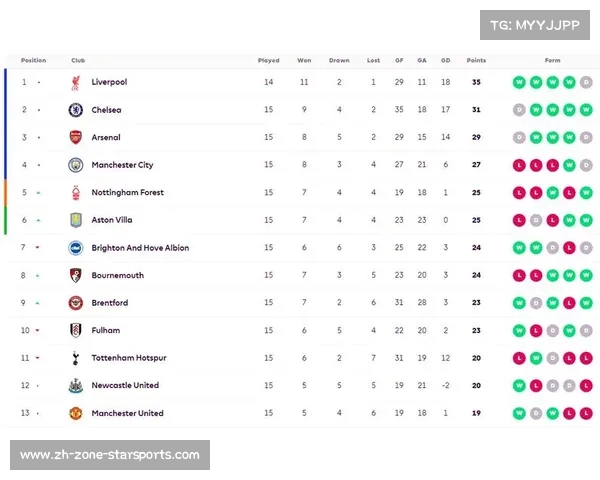This screenshot has width=600, height=480.
Task: Click the Newcastle United crest
Action: tap(76, 385)
